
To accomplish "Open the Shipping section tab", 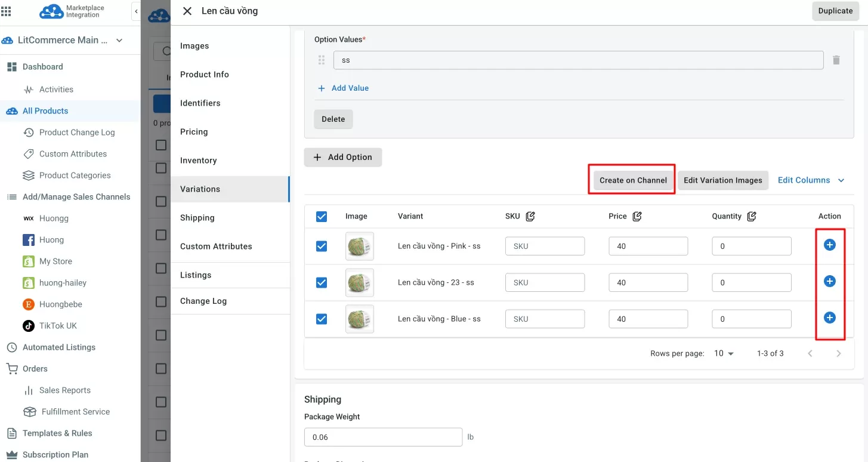I will click(230, 218).
